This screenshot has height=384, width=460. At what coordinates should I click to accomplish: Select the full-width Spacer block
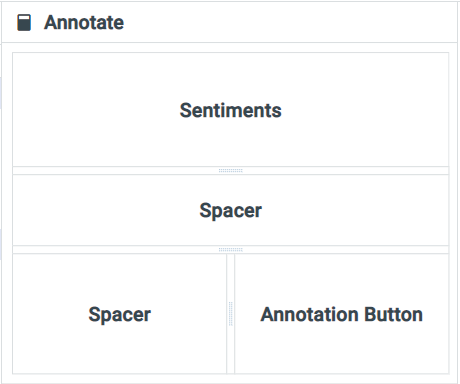pos(231,210)
